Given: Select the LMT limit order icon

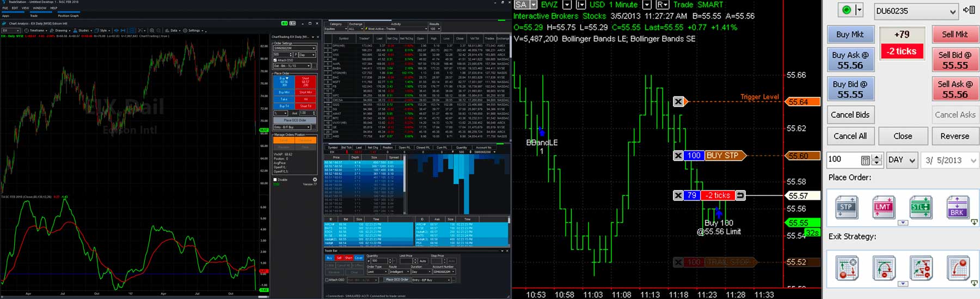Looking at the screenshot, I should tap(883, 207).
